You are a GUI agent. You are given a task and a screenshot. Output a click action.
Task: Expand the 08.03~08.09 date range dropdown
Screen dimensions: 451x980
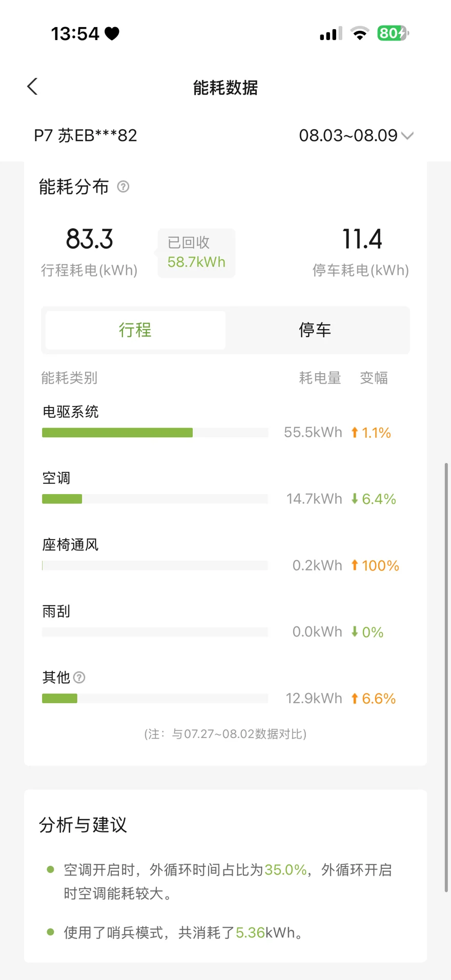click(x=356, y=135)
